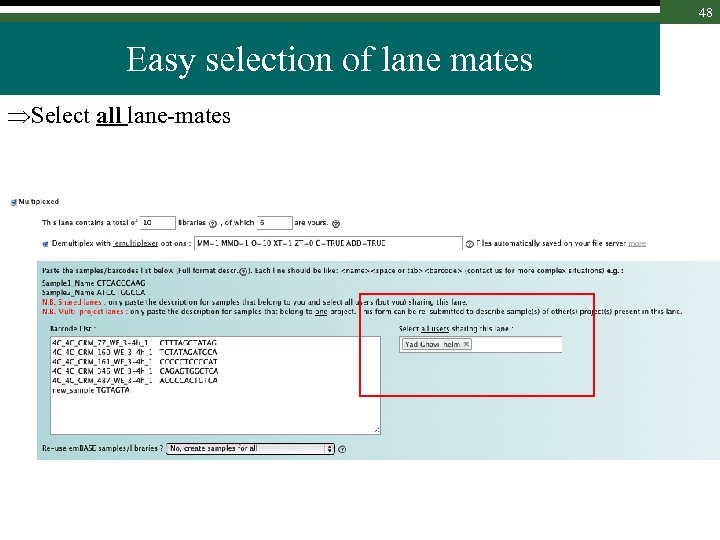Viewport: 720px width, 540px height.
Task: Click inside the Barcode List textarea
Action: [x=215, y=385]
